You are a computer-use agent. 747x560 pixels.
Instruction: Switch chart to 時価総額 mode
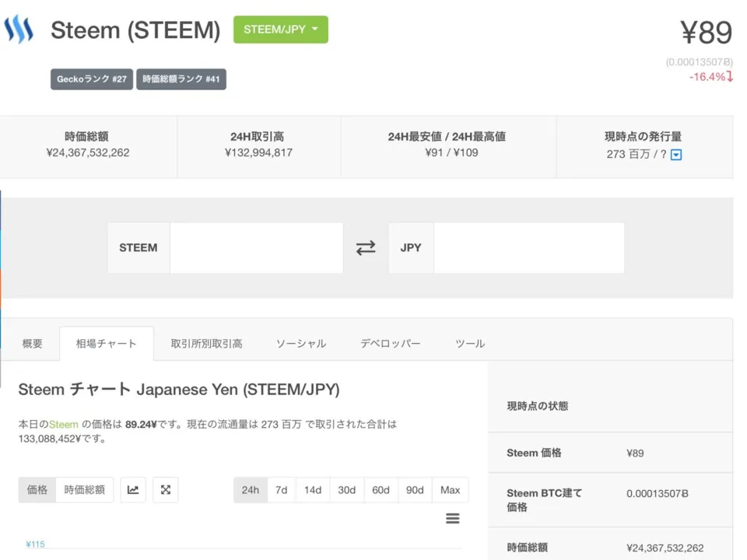coord(84,489)
